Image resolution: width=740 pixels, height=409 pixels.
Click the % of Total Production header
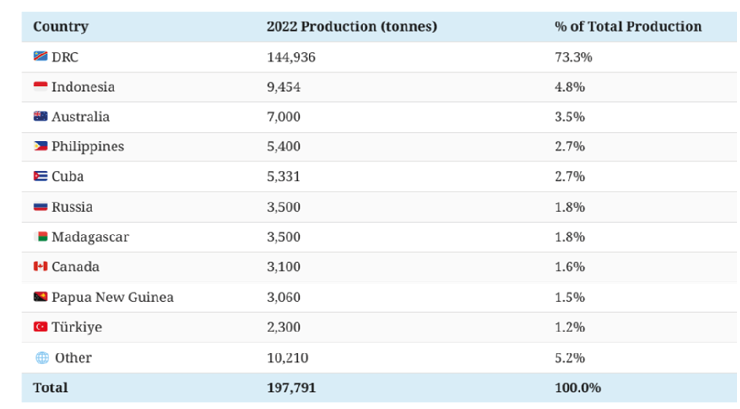(x=628, y=27)
